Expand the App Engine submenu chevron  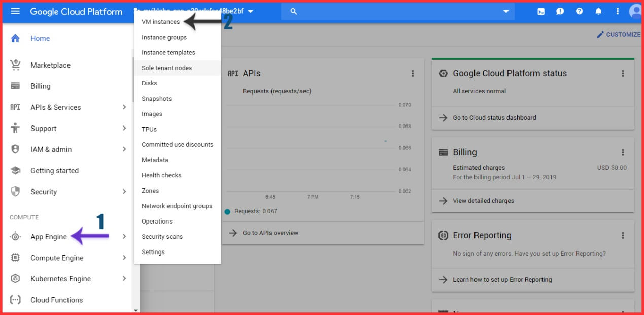click(x=124, y=237)
